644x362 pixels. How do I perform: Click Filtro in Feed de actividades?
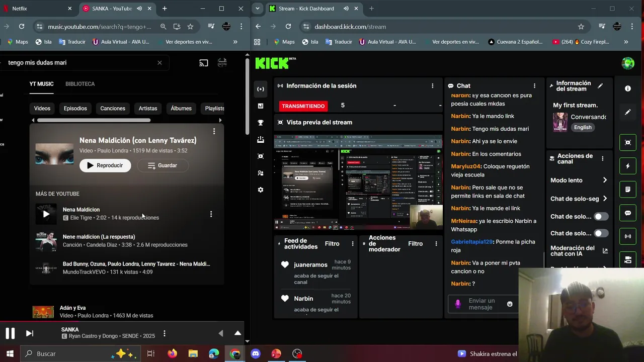click(332, 244)
